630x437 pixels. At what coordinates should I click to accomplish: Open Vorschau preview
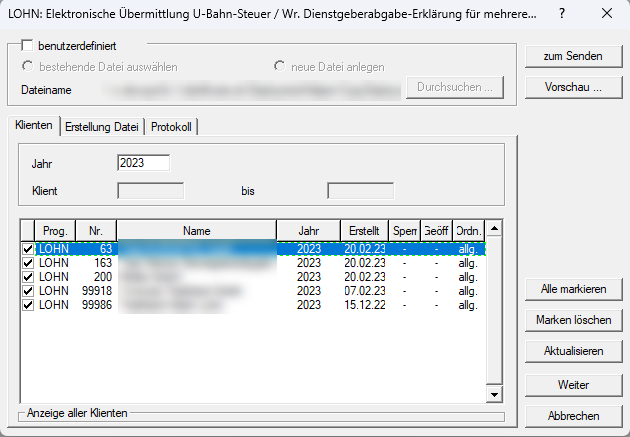click(x=573, y=87)
